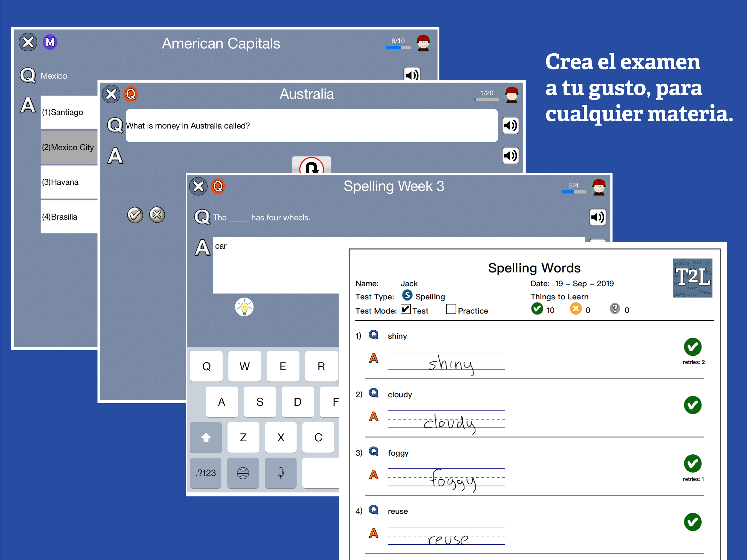747x560 pixels.
Task: Tap the microphone dictation key
Action: [280, 473]
